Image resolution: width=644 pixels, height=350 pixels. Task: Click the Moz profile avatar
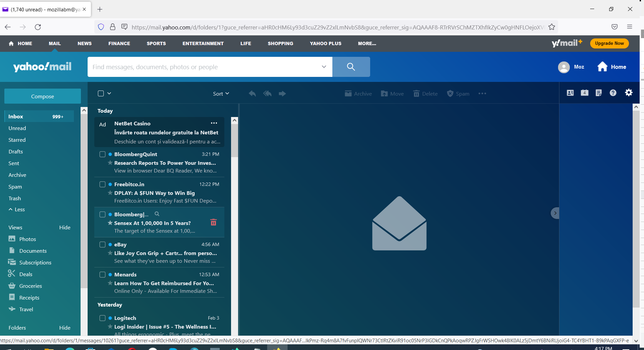pos(564,67)
